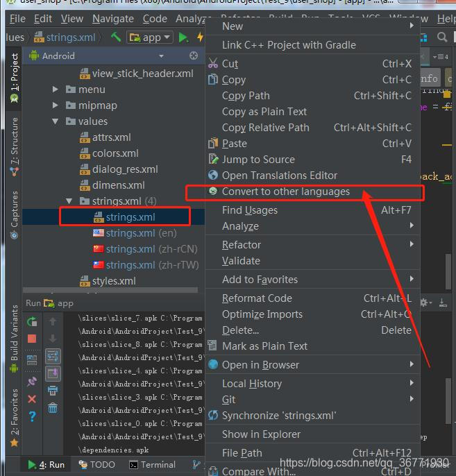Screen dimensions: 456x476
Task: Choose Reformat Code
Action: (313, 298)
